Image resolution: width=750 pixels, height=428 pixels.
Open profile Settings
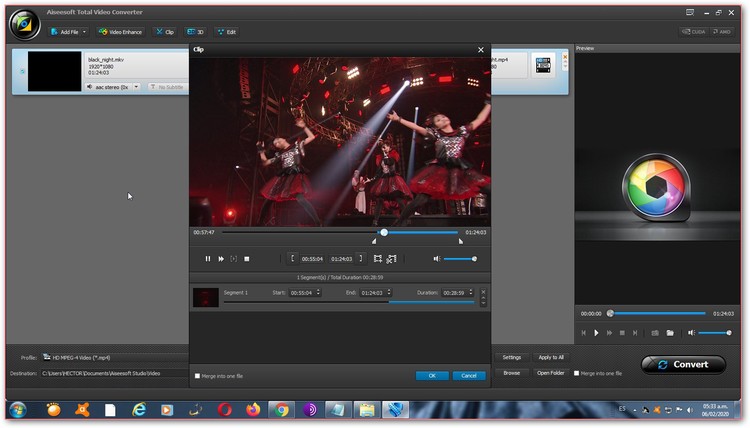coord(512,357)
